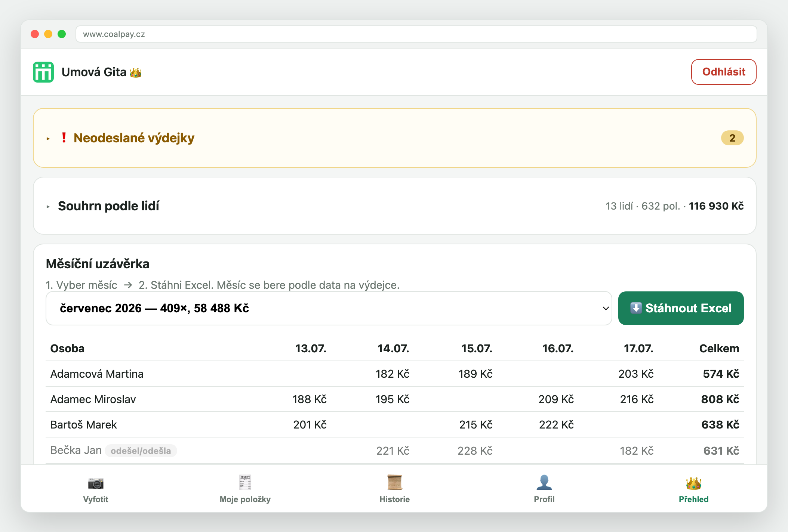Open the červenec 2026 month dropdown

(x=329, y=308)
